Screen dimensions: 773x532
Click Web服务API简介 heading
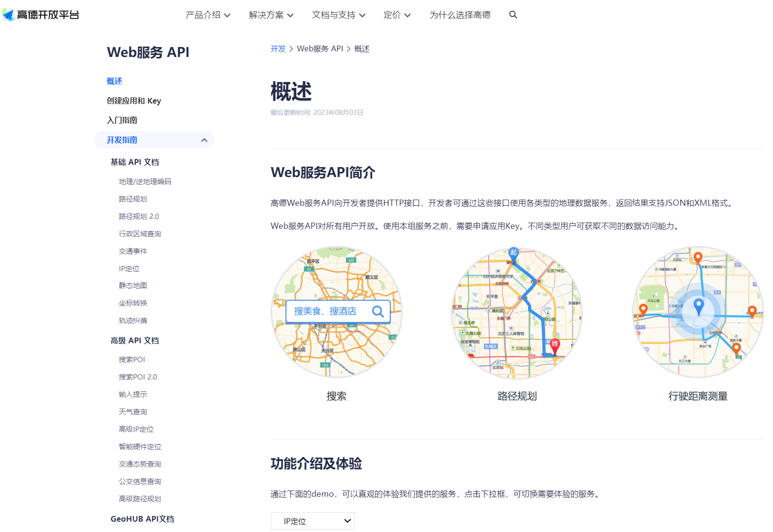point(323,172)
